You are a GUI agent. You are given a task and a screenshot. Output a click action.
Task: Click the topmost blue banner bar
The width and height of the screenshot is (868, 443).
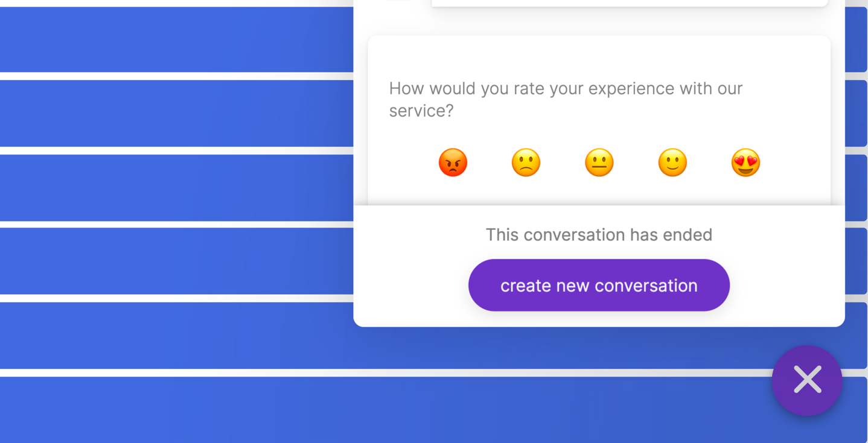(176, 39)
